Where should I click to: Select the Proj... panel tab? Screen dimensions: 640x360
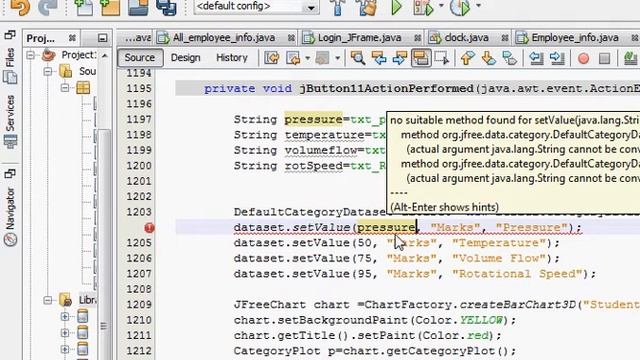tap(40, 38)
